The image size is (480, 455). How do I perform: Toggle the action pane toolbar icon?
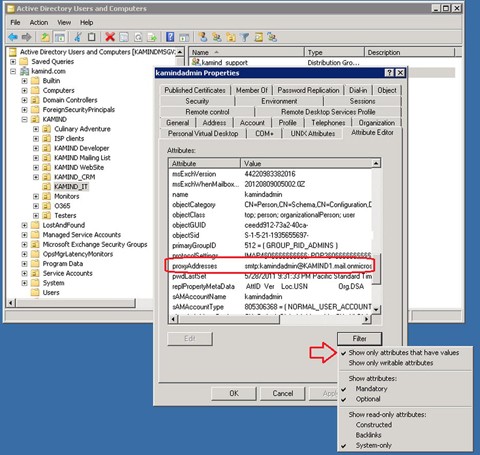[x=184, y=37]
